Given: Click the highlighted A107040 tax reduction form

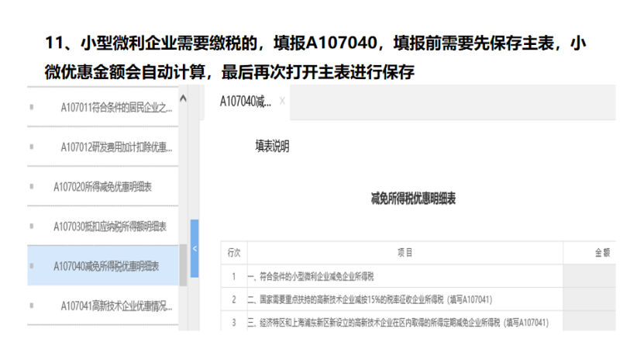Looking at the screenshot, I should [x=106, y=266].
